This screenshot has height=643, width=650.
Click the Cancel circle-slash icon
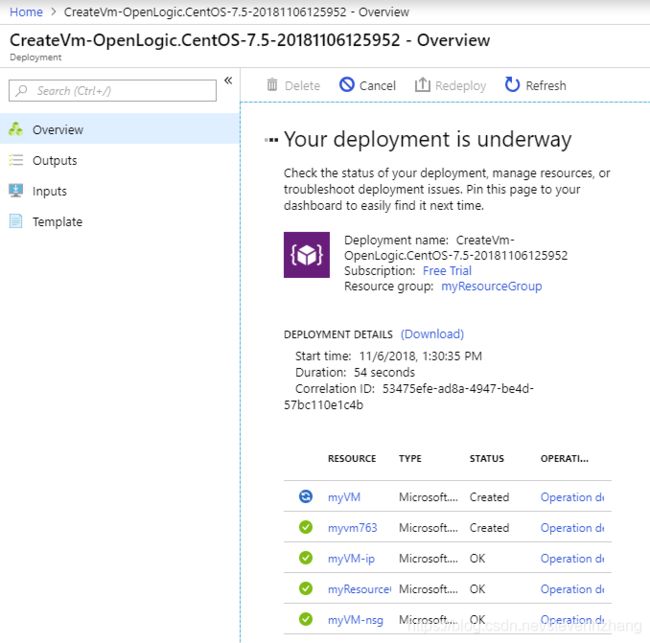[347, 85]
